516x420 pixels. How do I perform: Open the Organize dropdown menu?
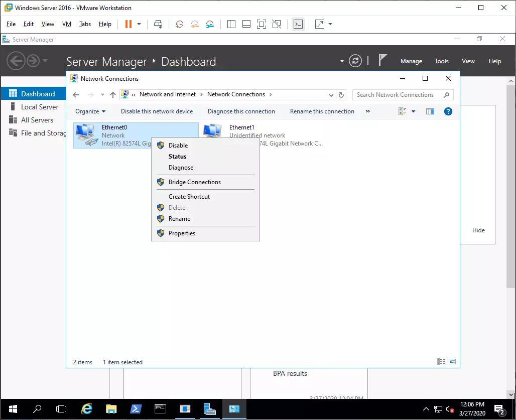coord(90,111)
